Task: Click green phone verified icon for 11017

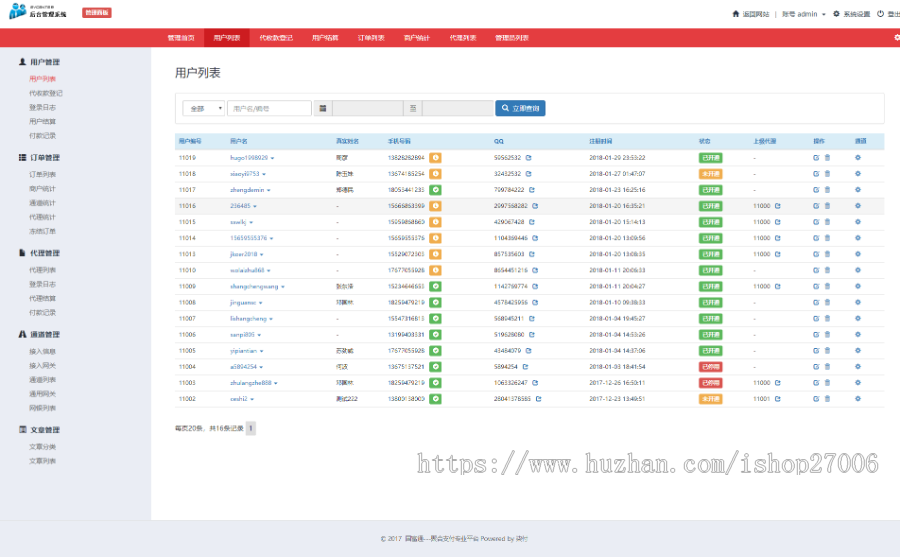Action: tap(436, 189)
